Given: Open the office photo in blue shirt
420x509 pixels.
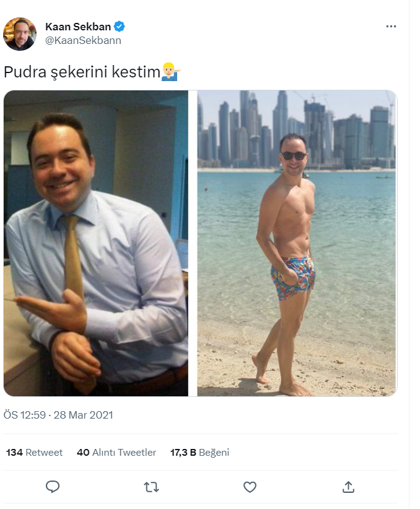Looking at the screenshot, I should coord(96,243).
